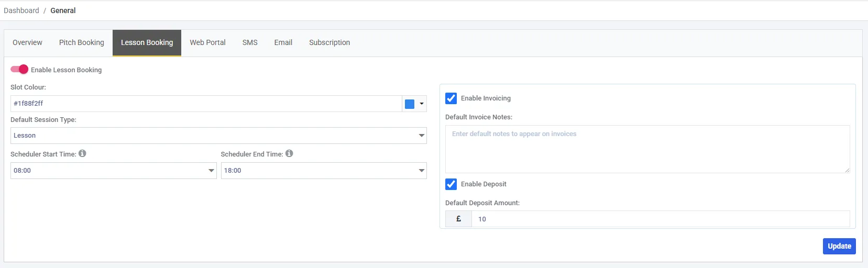Image resolution: width=868 pixels, height=268 pixels.
Task: Click the Update button
Action: 839,246
